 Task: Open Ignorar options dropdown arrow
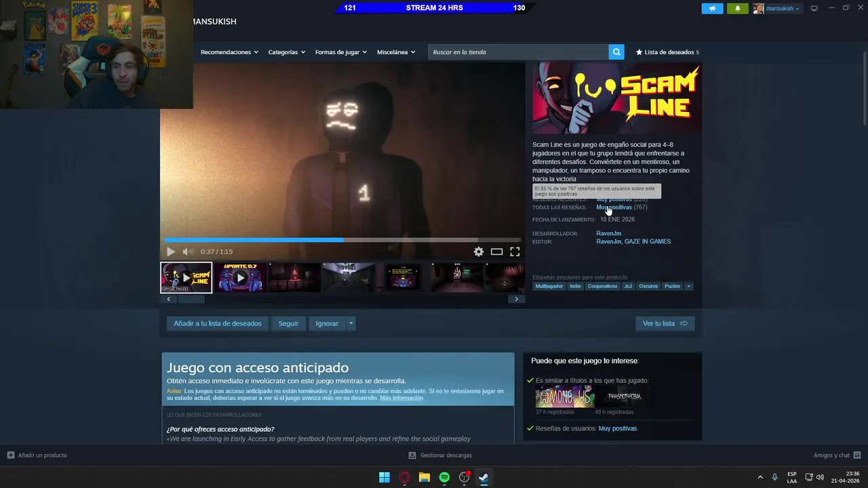[351, 323]
